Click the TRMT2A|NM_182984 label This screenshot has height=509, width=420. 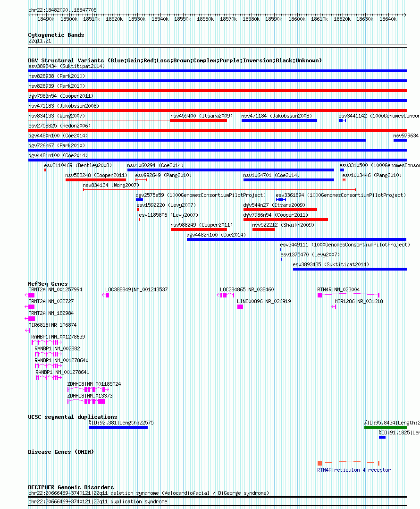pos(51,313)
